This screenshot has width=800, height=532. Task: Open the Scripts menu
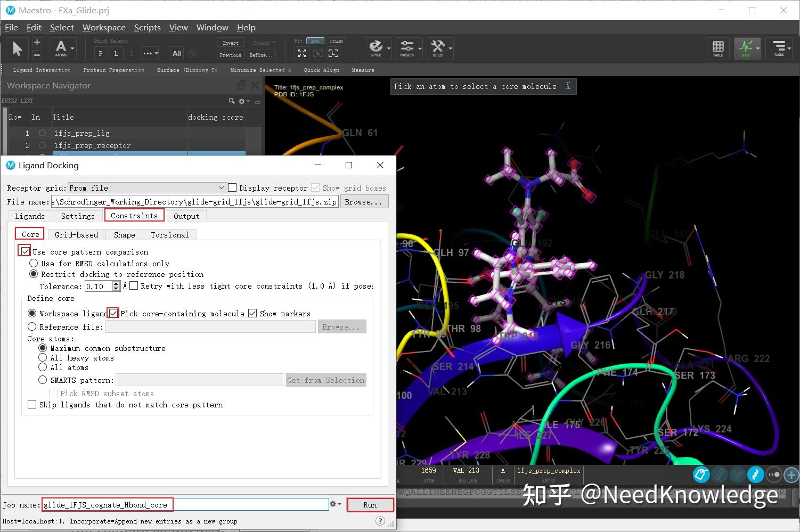147,27
